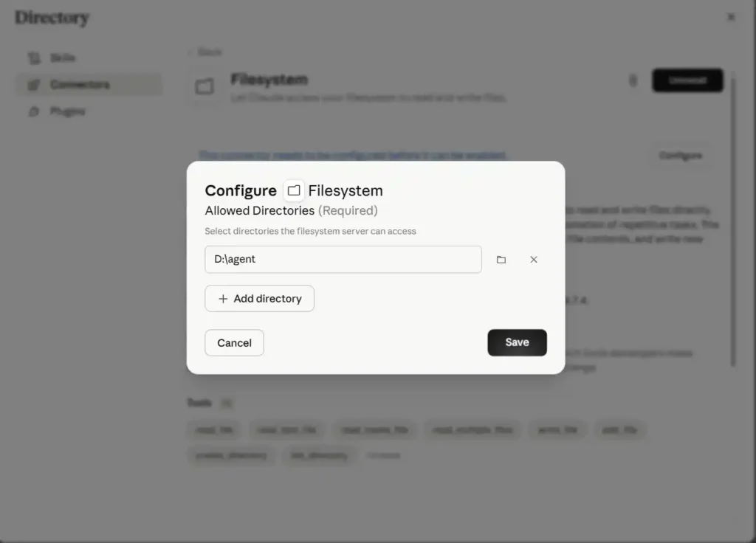
Task: Click the plus icon in Add directory
Action: (x=223, y=299)
